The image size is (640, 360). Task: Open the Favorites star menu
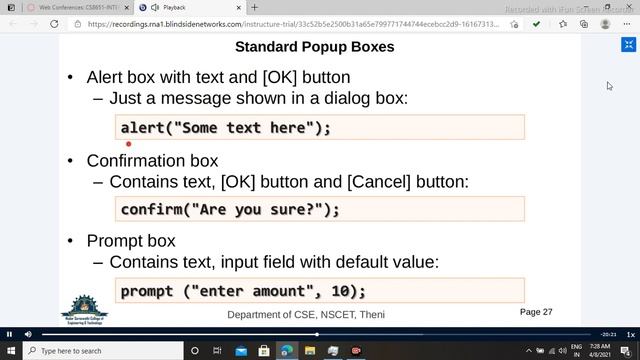tap(563, 24)
